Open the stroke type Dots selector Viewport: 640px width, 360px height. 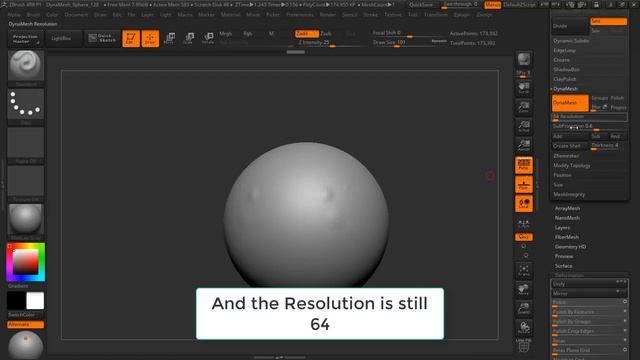(26, 104)
